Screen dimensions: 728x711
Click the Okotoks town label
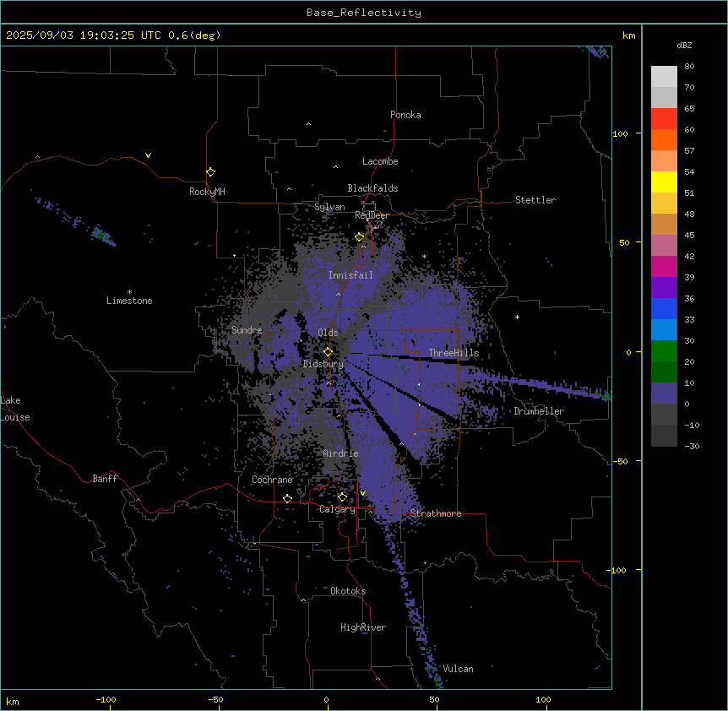click(348, 591)
